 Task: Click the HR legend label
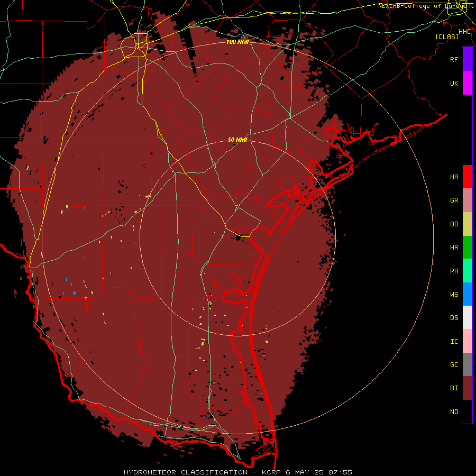click(x=454, y=248)
